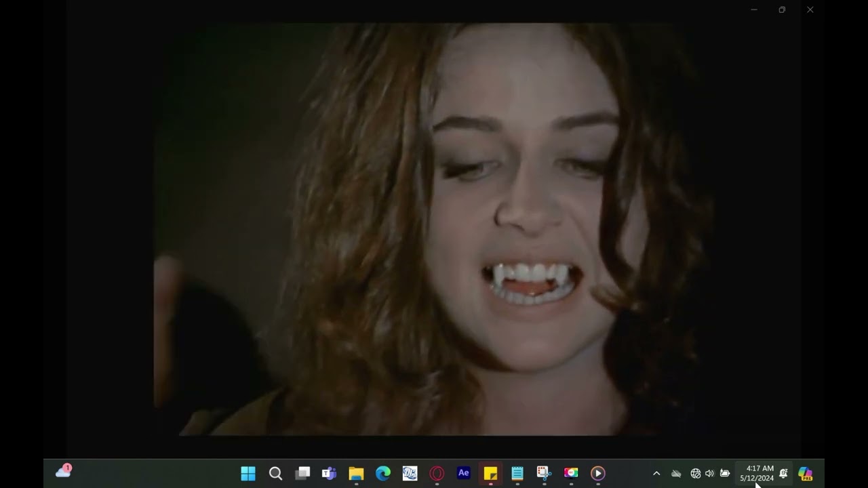This screenshot has height=488, width=868.
Task: Close the video player window
Action: click(x=810, y=9)
